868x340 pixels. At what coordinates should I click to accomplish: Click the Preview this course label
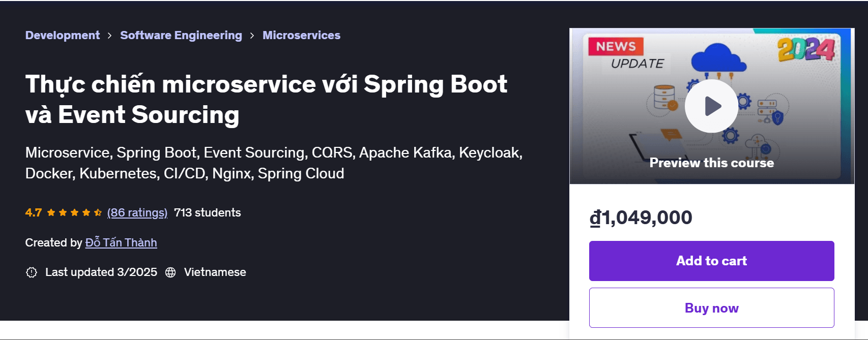(x=711, y=163)
